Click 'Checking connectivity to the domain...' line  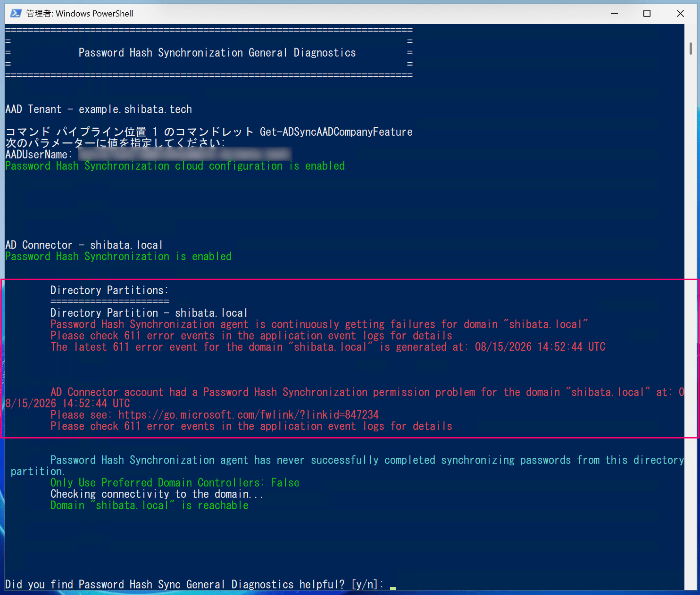tap(157, 494)
